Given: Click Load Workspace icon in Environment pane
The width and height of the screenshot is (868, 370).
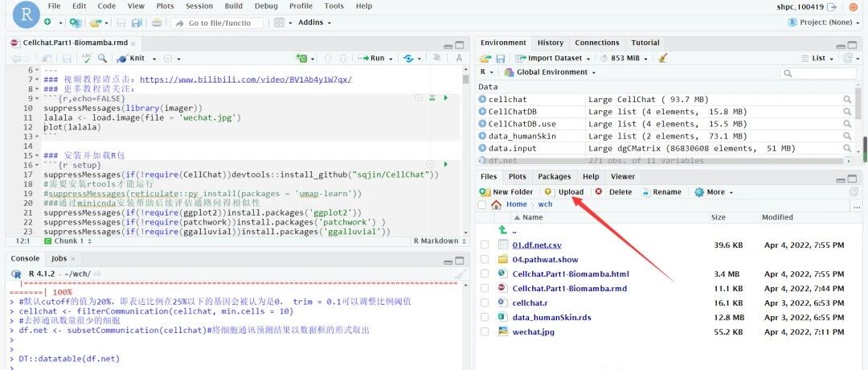Looking at the screenshot, I should pos(485,58).
